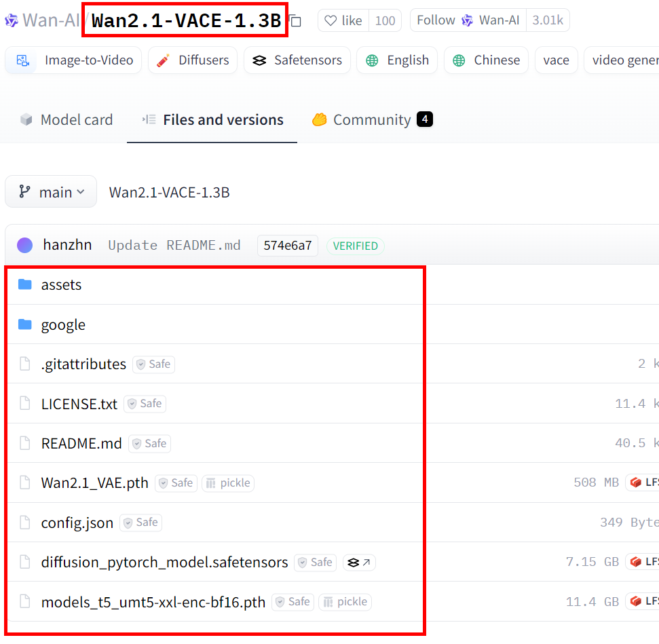Click the .gitattributes file icon
Viewport: 659px width, 644px height.
[x=25, y=364]
